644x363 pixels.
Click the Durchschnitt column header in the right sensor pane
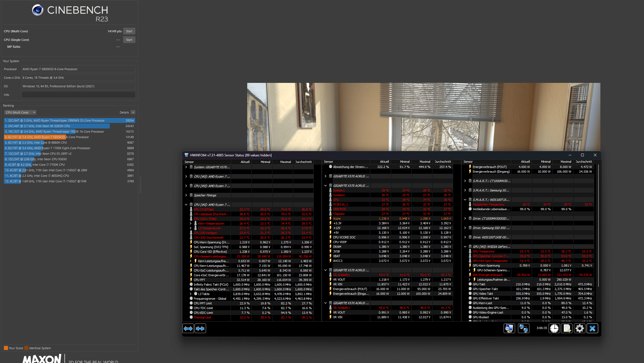(x=584, y=162)
